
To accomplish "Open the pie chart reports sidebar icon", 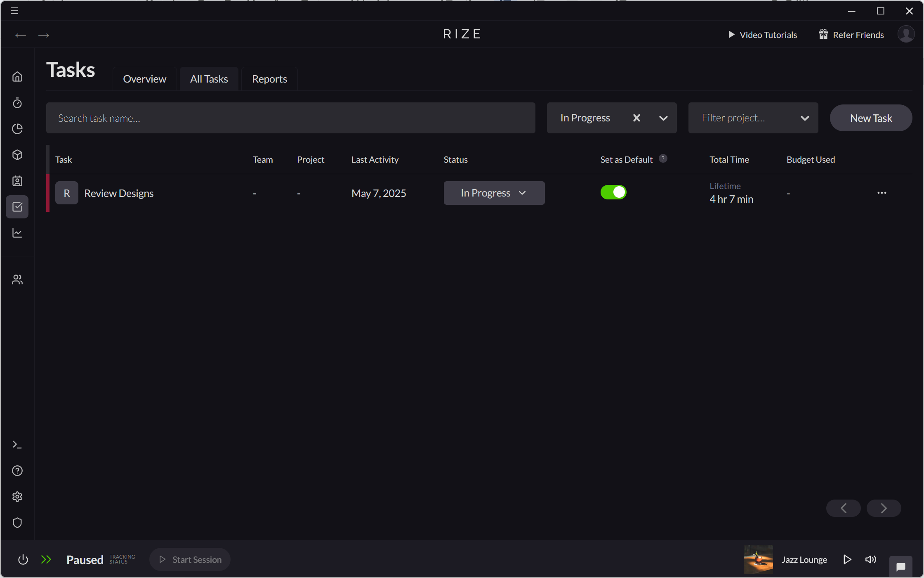I will click(x=17, y=129).
